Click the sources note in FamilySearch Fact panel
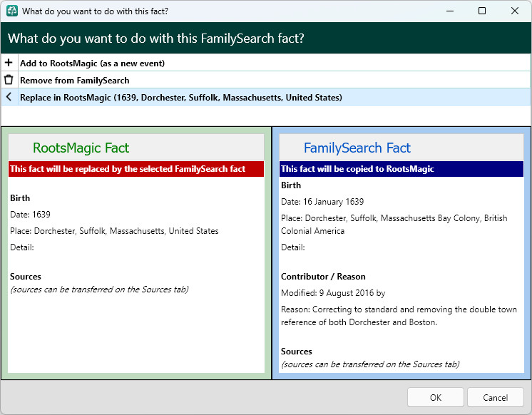Screen dimensions: 532x415 coord(370,364)
